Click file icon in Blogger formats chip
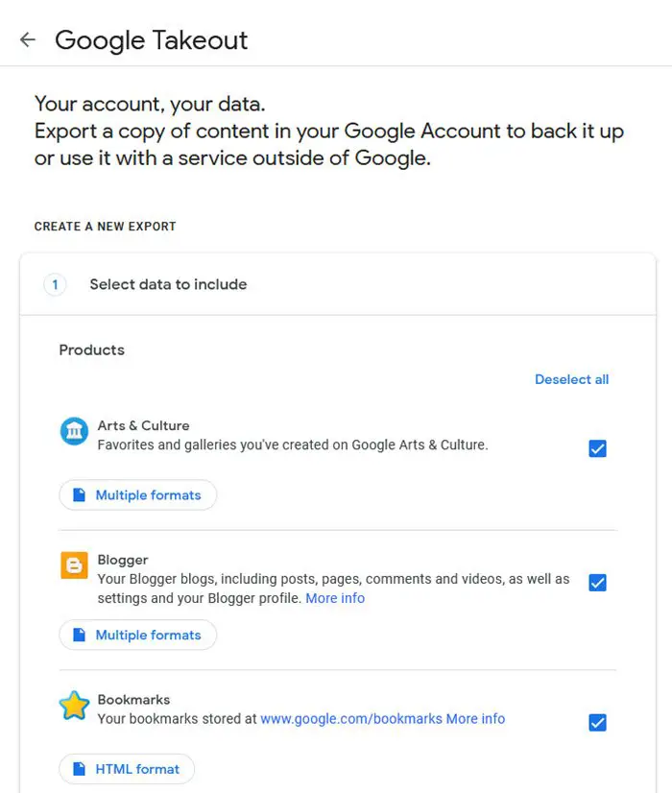Image resolution: width=672 pixels, height=793 pixels. coord(79,635)
